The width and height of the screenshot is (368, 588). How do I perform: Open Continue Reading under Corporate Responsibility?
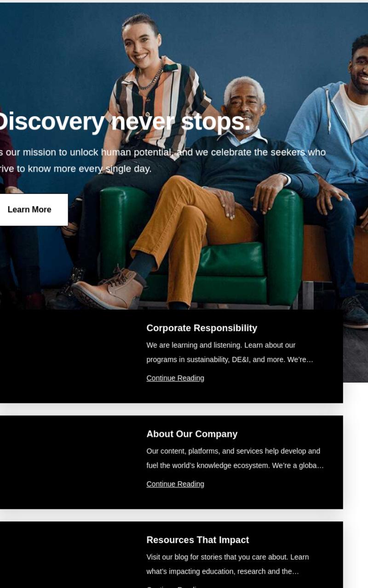(175, 378)
